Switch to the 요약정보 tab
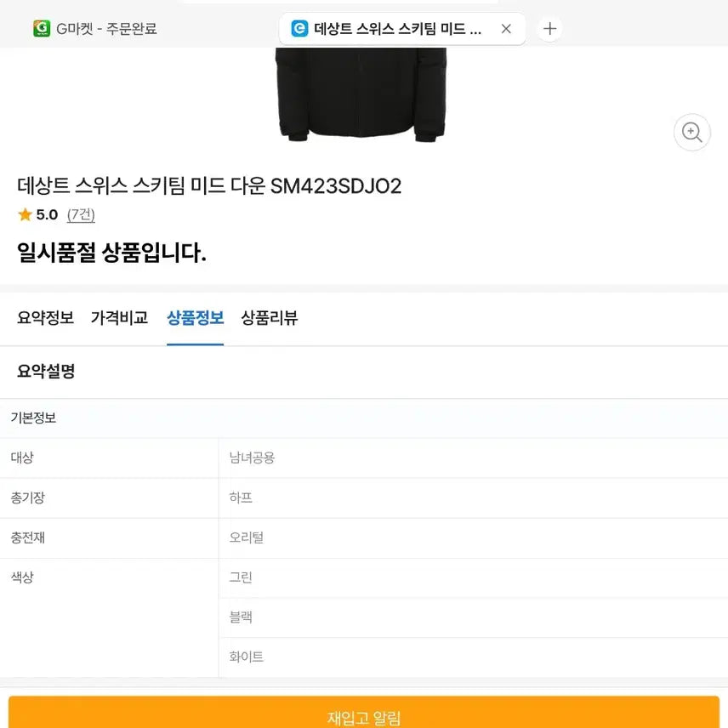 (43, 318)
